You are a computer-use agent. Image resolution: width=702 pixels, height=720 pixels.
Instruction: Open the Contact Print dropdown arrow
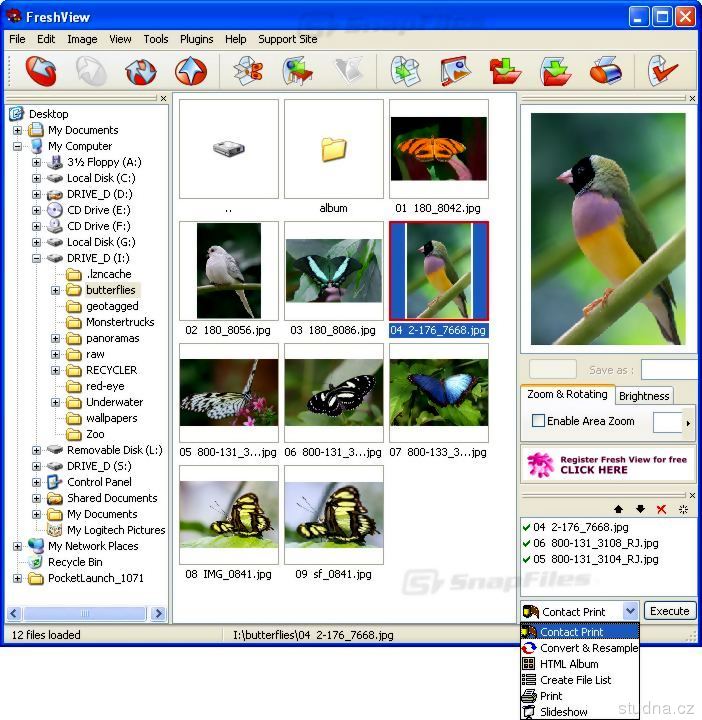629,611
